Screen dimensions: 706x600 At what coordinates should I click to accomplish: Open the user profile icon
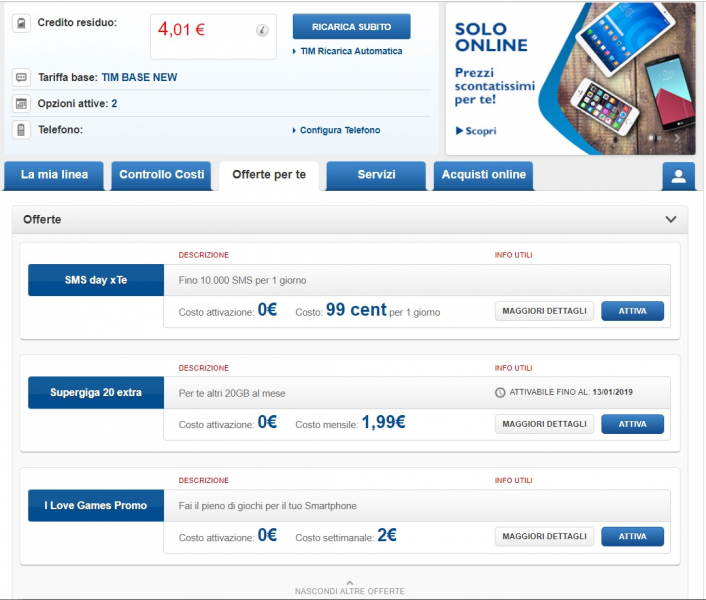(678, 176)
